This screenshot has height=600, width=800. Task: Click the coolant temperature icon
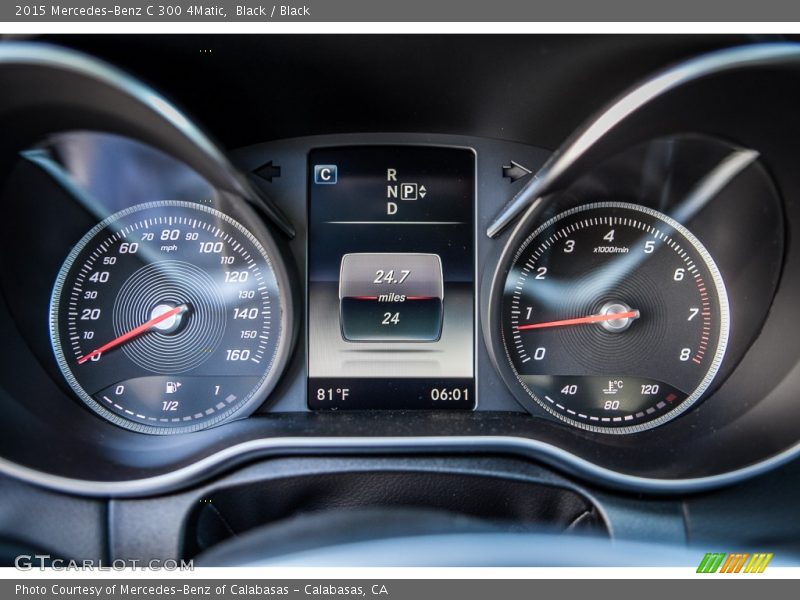[612, 387]
